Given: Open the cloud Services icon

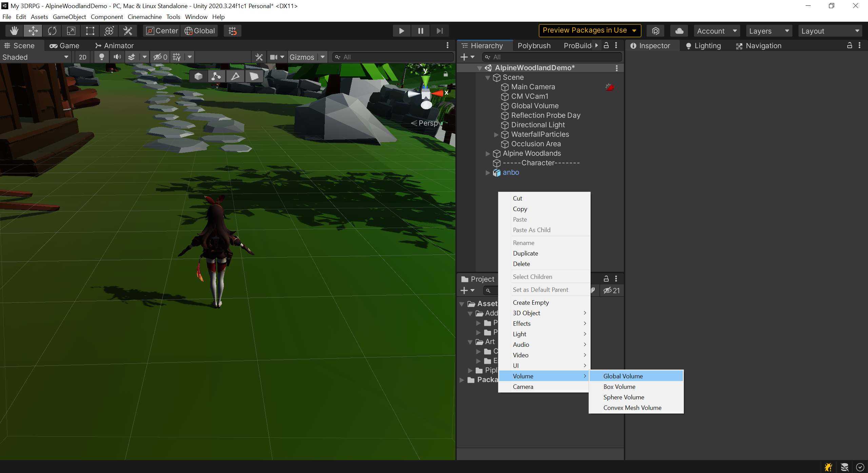Looking at the screenshot, I should (679, 31).
